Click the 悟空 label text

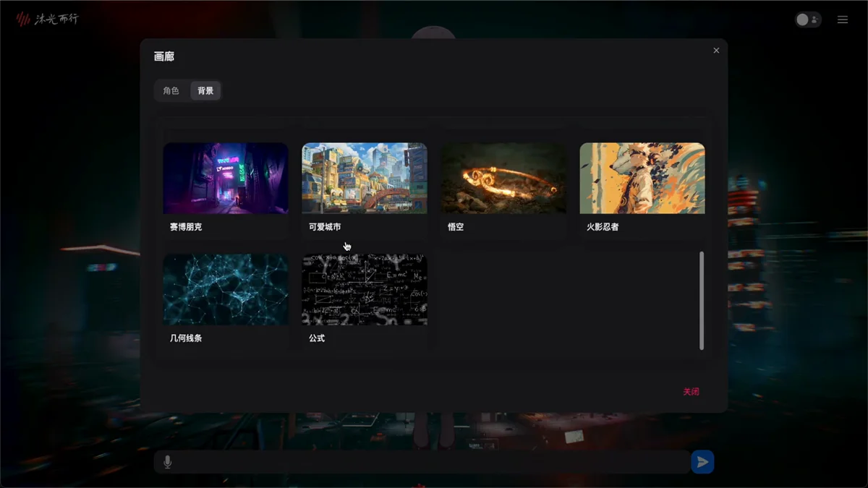pos(456,227)
